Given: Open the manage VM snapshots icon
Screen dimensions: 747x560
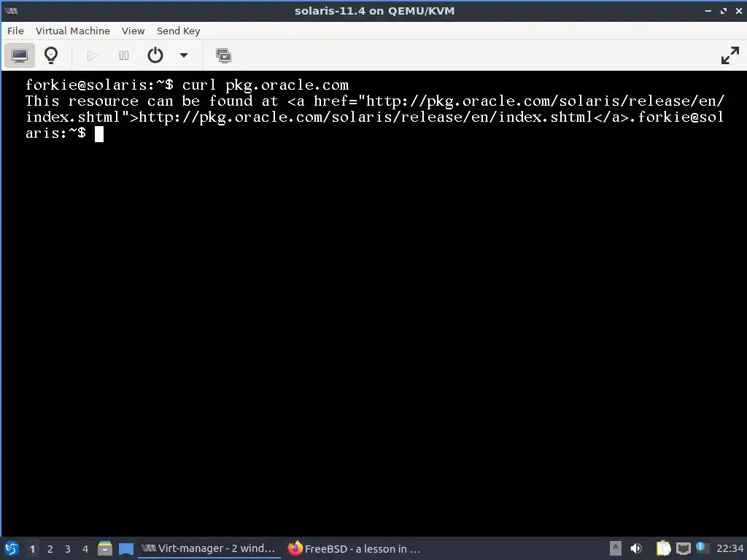Looking at the screenshot, I should click(223, 55).
